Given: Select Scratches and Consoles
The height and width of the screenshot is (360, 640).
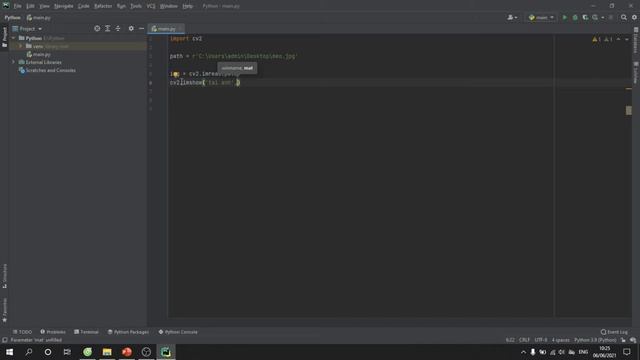Looking at the screenshot, I should (47, 70).
